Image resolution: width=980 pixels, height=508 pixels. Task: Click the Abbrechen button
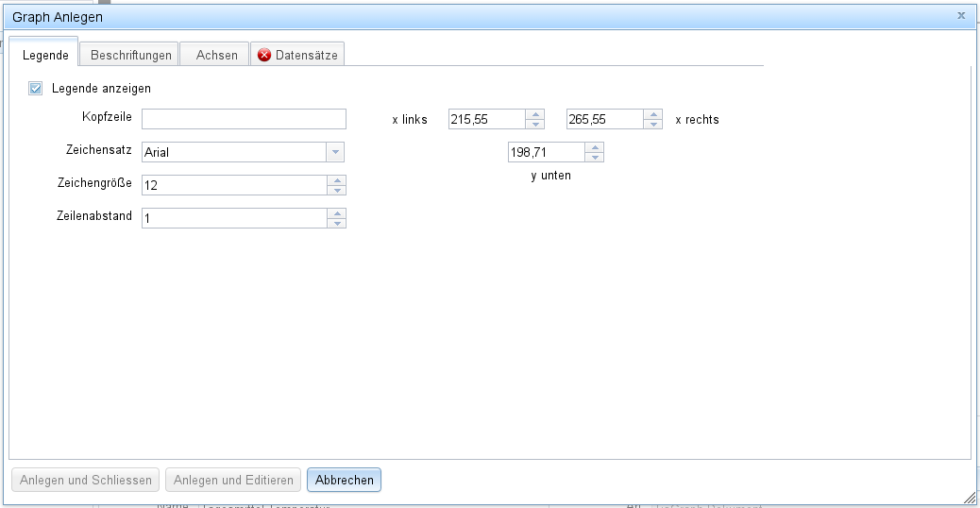(x=344, y=480)
